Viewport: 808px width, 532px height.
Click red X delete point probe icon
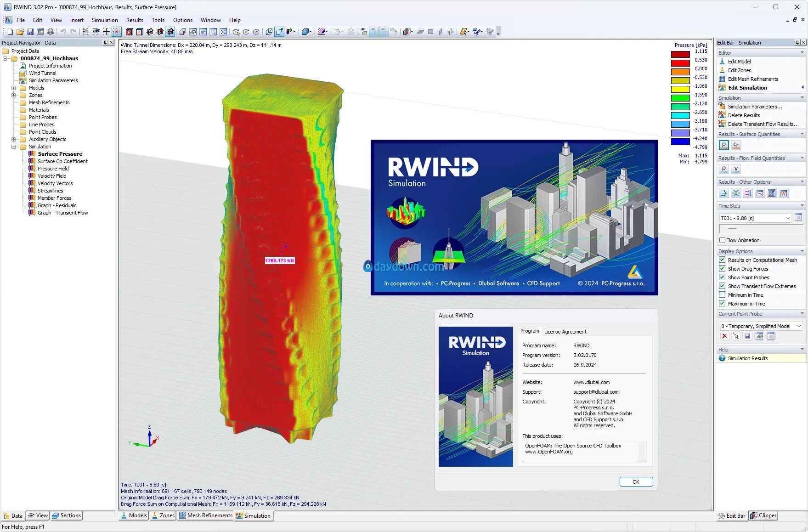724,336
